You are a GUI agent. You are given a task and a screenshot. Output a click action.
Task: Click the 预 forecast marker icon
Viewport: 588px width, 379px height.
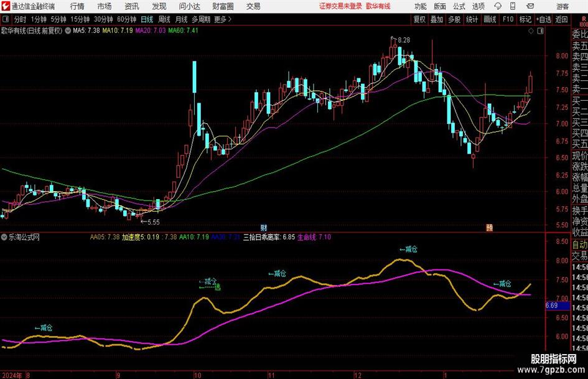[489, 227]
